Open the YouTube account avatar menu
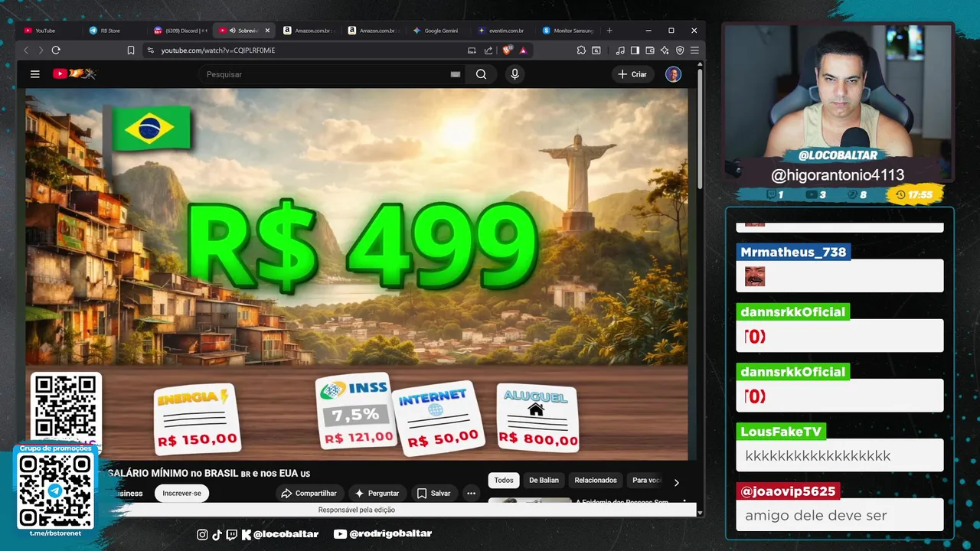Screen dimensions: 980x551 pos(673,74)
